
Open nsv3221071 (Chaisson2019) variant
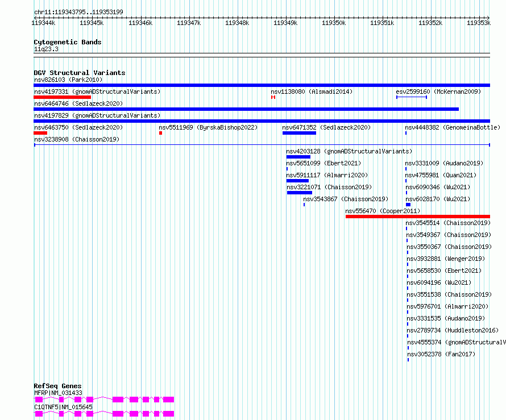329,187
